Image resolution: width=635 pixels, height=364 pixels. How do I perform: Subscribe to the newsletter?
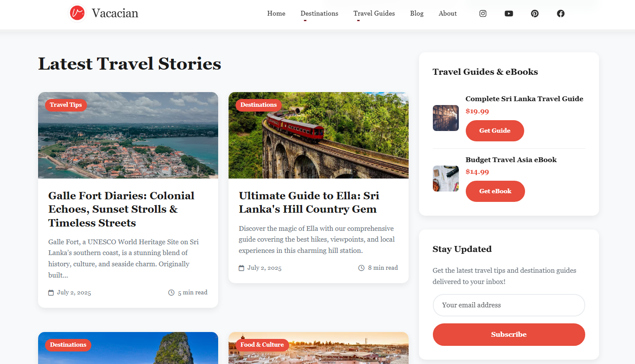tap(509, 335)
